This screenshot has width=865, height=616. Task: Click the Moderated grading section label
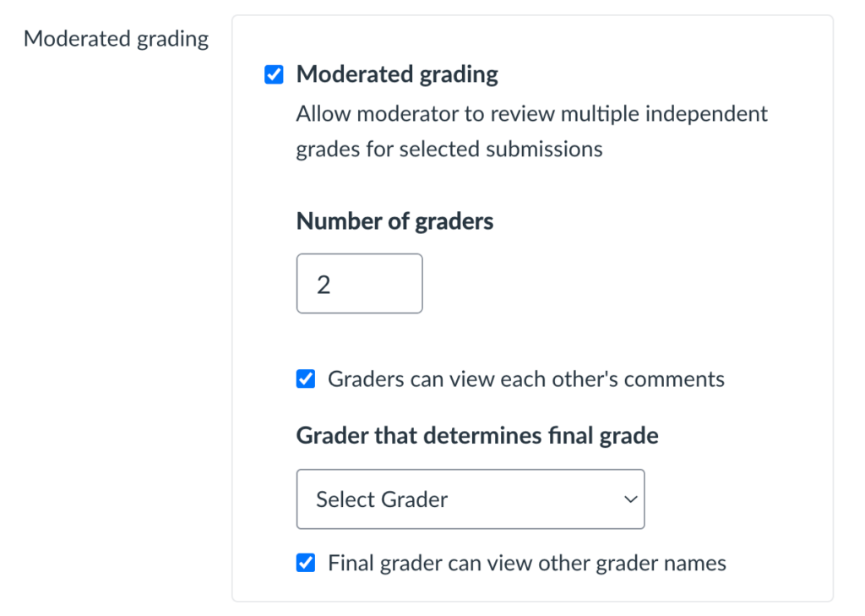[x=115, y=38]
